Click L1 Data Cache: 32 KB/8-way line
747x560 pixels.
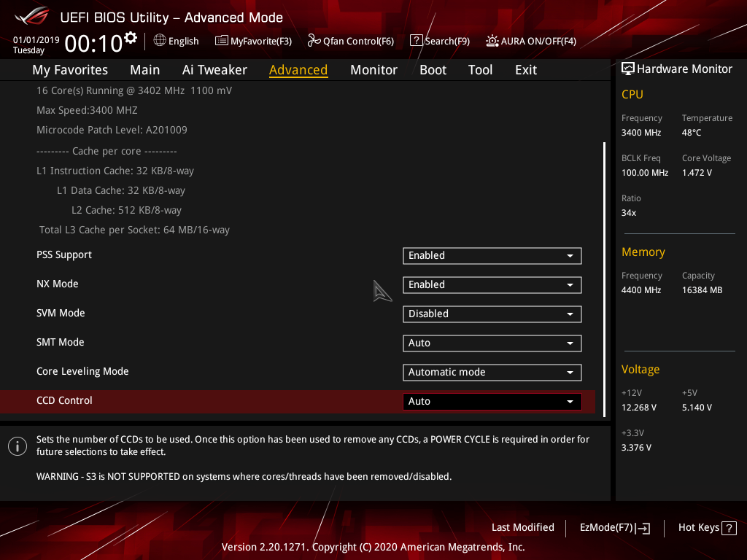121,190
